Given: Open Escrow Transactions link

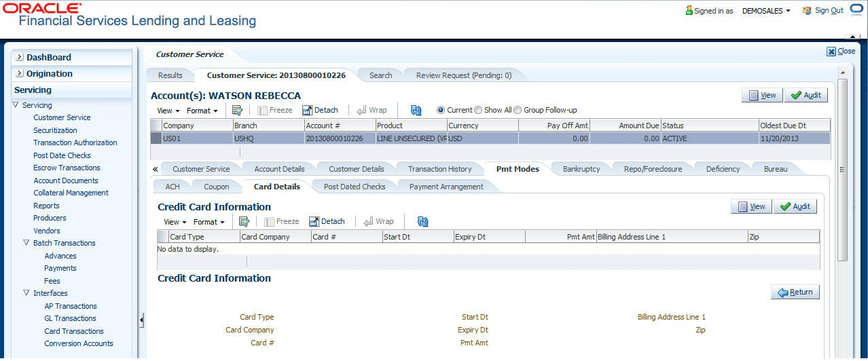Looking at the screenshot, I should [x=67, y=168].
